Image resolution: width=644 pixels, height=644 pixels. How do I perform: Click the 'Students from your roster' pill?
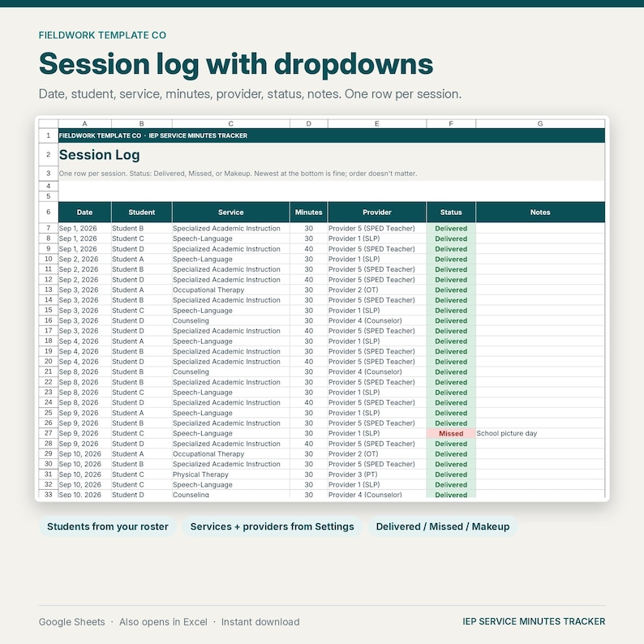coord(108,526)
